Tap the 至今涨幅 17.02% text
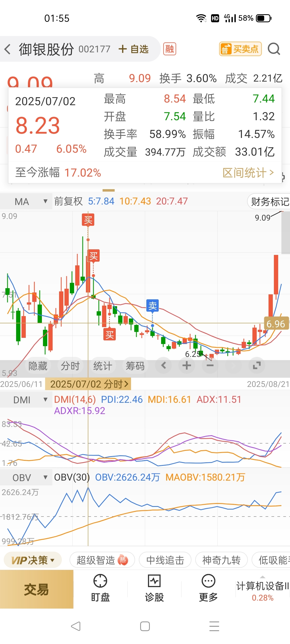 [58, 173]
